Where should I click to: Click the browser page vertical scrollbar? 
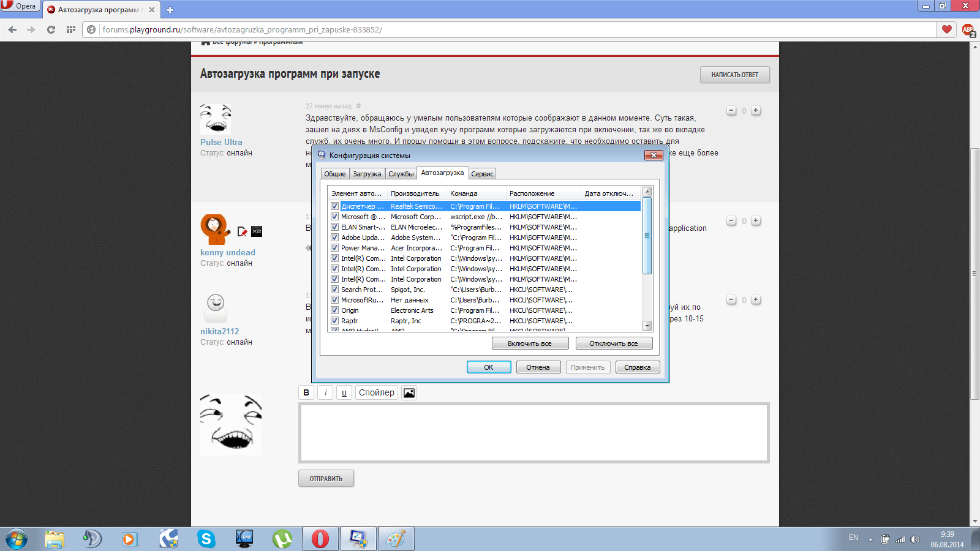coord(974,274)
